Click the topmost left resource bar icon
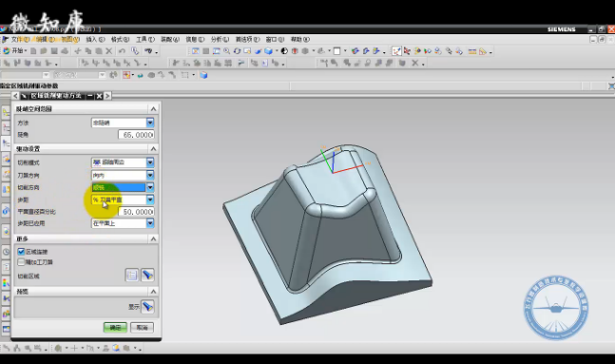 [x=6, y=112]
